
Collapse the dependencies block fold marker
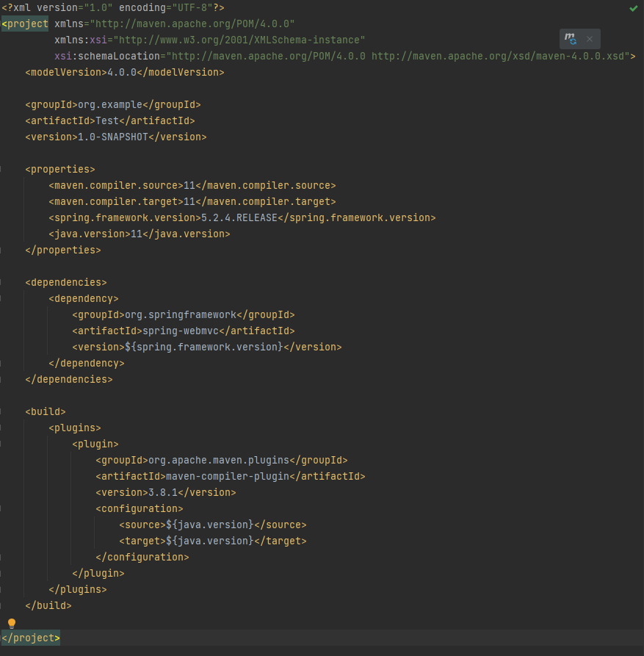click(x=1, y=282)
